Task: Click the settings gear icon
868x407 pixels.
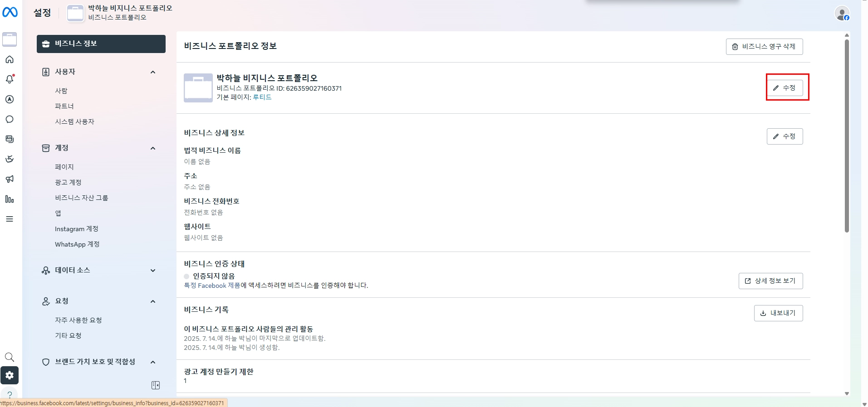Action: (x=10, y=375)
